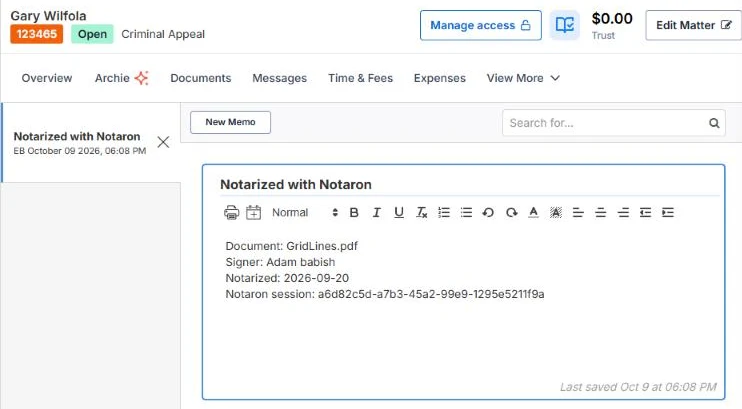Click the Last saved timestamp text
This screenshot has height=409, width=742.
point(638,387)
